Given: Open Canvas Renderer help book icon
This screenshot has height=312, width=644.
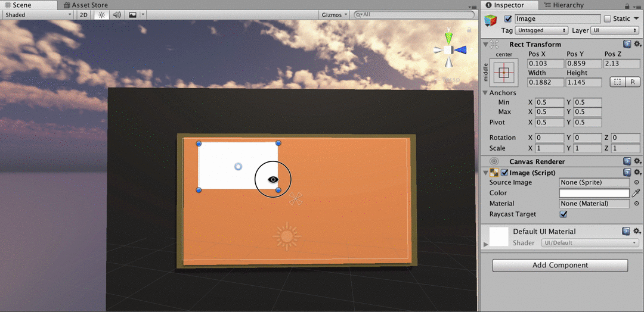Looking at the screenshot, I should coord(627,161).
